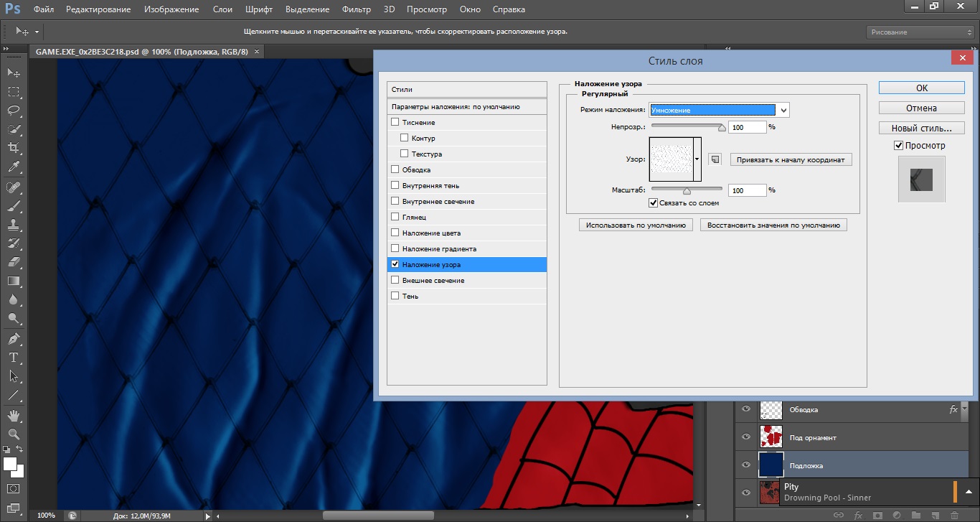Toggle Quick Mask mode in toolbar
This screenshot has width=980, height=522.
[x=14, y=488]
